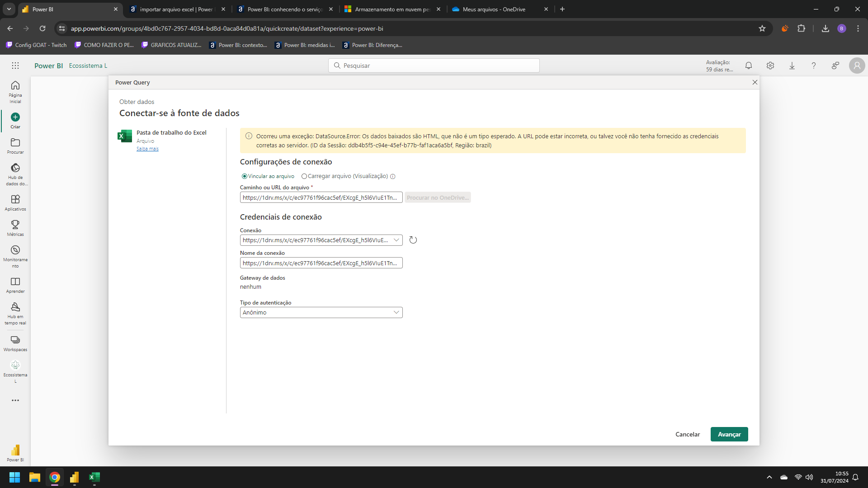Open Chrome three-dot menu
The width and height of the screenshot is (868, 488).
coord(858,28)
